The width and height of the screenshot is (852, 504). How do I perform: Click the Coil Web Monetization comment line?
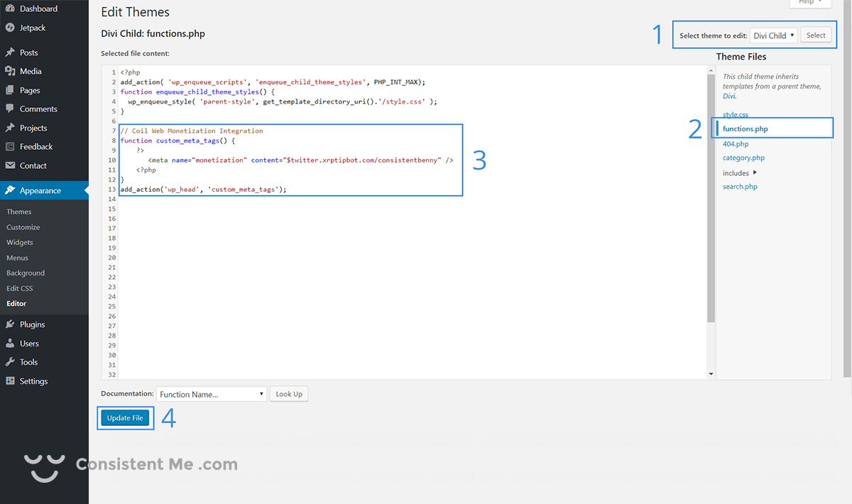(192, 131)
